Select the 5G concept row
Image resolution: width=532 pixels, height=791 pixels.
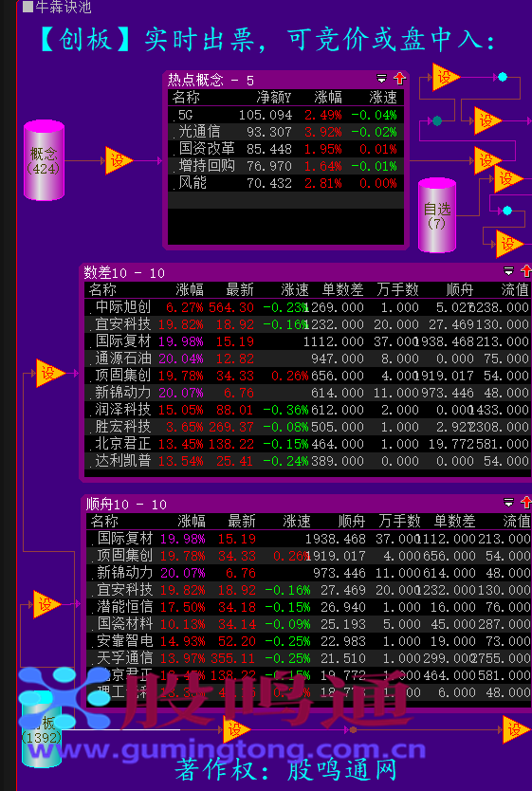point(286,115)
